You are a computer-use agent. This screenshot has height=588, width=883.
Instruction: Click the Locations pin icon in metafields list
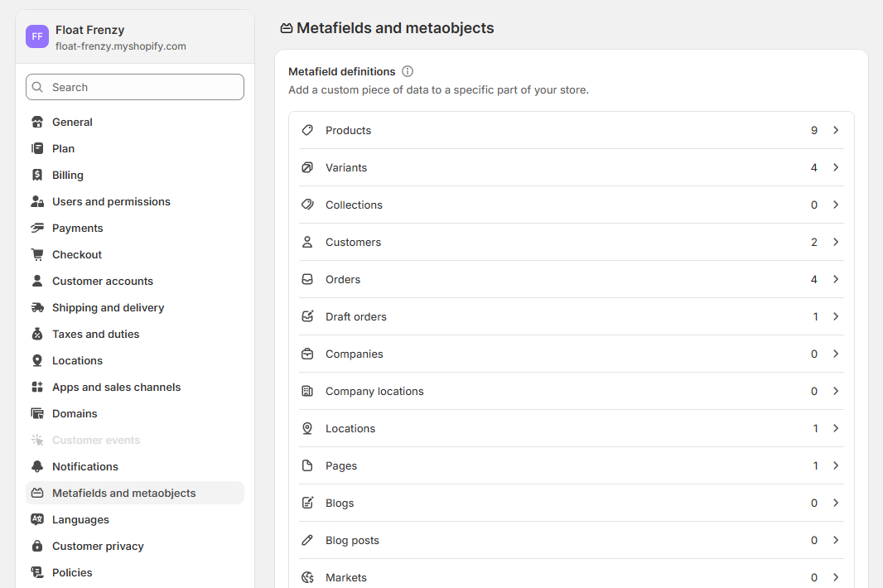pyautogui.click(x=307, y=428)
